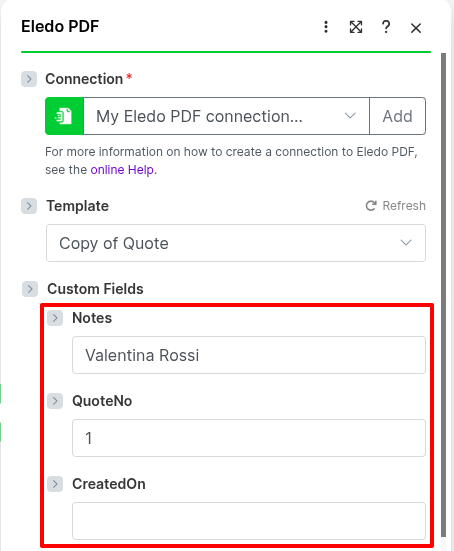Click the QuoteNo input field
Screen dimensions: 454x551
click(249, 438)
